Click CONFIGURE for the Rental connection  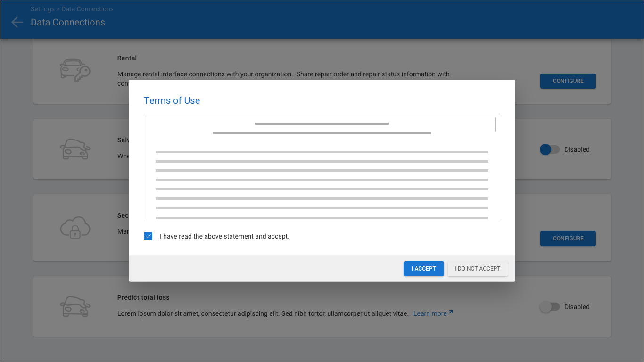(x=568, y=81)
